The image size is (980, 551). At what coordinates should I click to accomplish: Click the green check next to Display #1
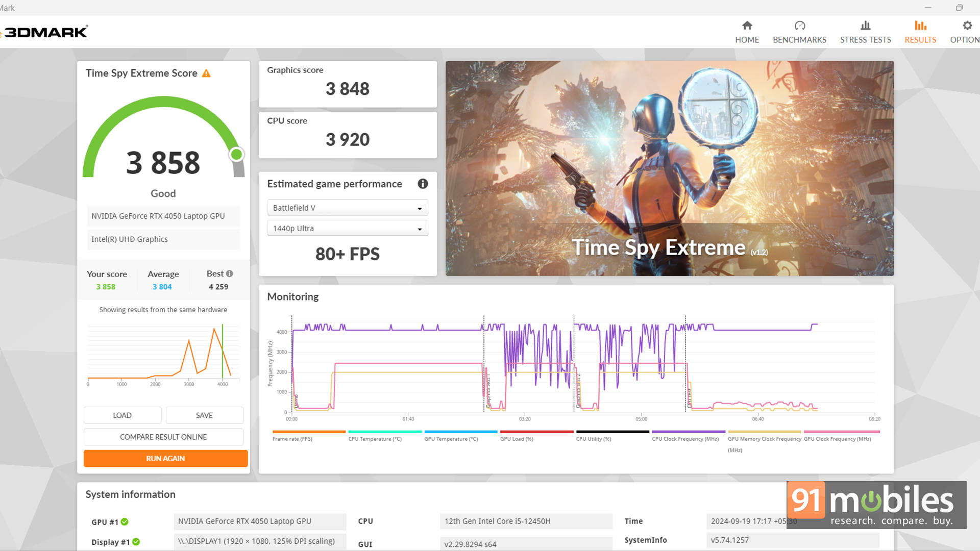136,542
